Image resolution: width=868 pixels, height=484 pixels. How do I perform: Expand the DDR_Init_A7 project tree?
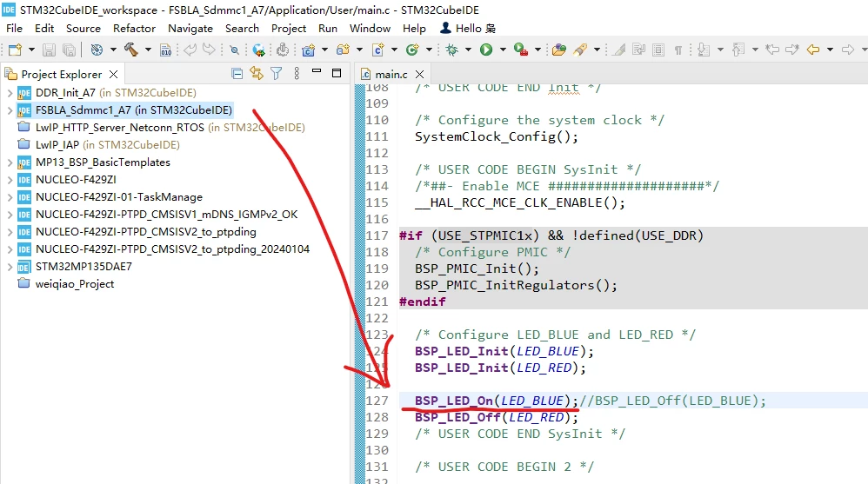tap(10, 93)
